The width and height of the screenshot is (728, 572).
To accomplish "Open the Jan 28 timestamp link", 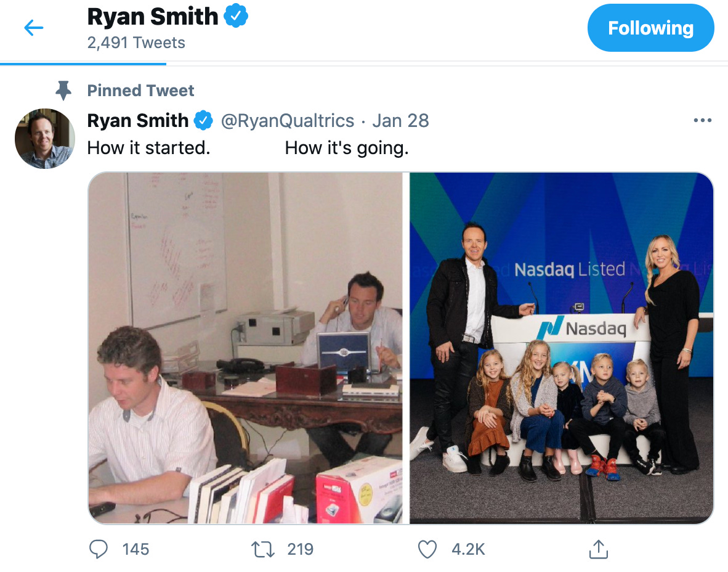I will pyautogui.click(x=400, y=120).
